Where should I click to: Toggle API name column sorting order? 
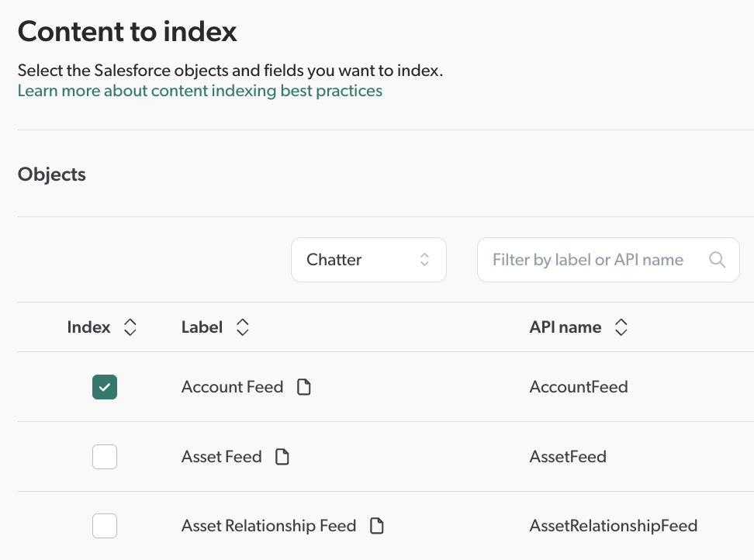tap(621, 327)
